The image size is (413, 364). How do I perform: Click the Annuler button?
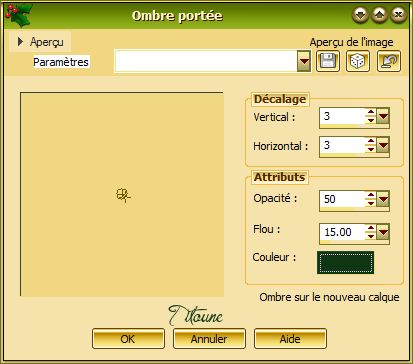[x=209, y=339]
